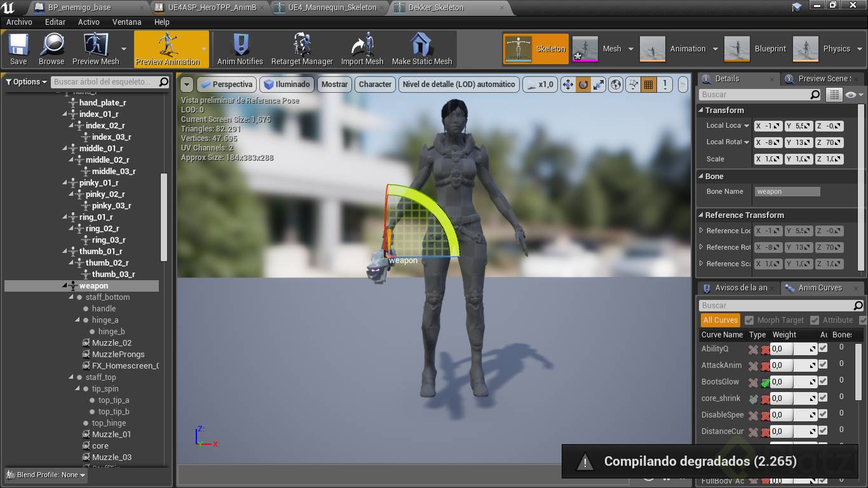The height and width of the screenshot is (488, 868).
Task: Toggle auto checkbox for BootsGlow curve
Action: [823, 381]
